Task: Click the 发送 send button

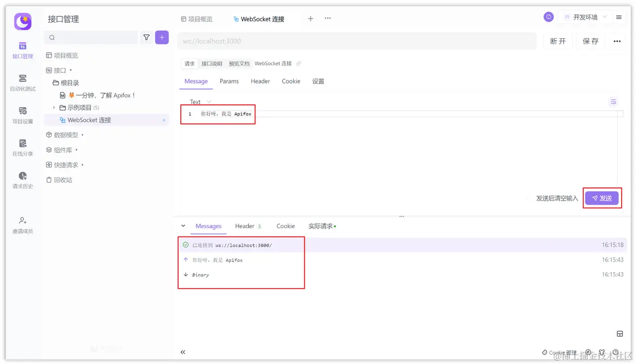Action: (602, 198)
